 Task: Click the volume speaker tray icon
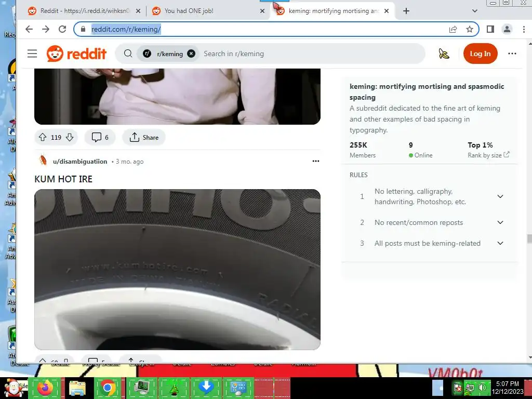point(482,388)
